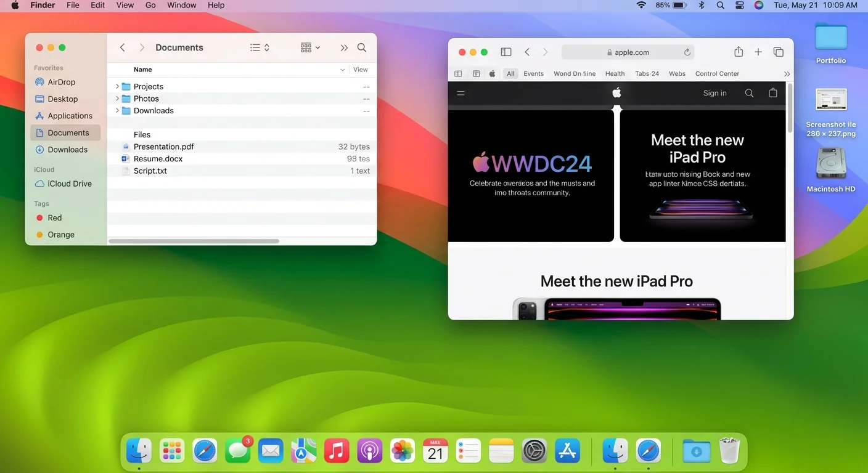This screenshot has height=473, width=868.
Task: Expand the Photos folder
Action: pos(117,99)
